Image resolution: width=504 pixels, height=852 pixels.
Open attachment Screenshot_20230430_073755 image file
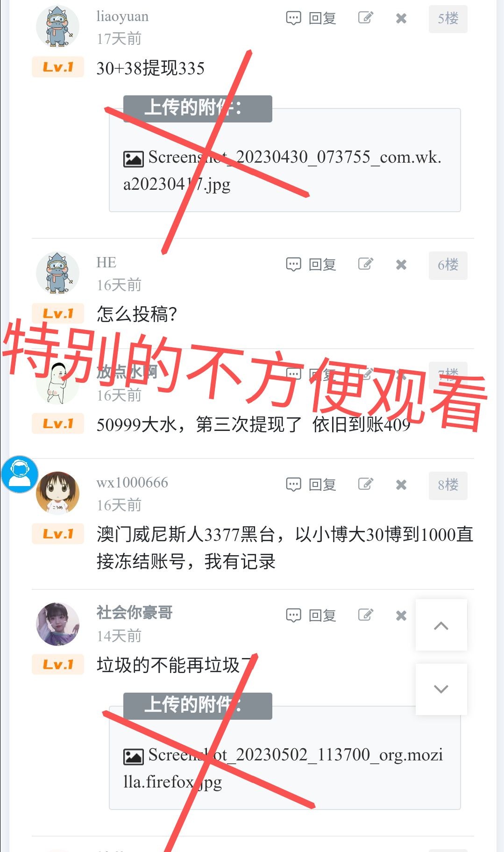[282, 170]
